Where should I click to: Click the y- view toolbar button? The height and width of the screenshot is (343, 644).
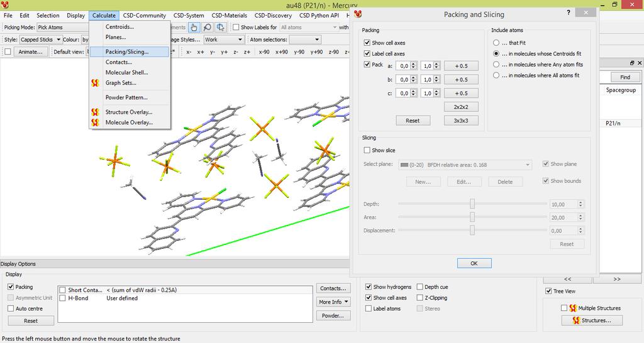[213, 52]
